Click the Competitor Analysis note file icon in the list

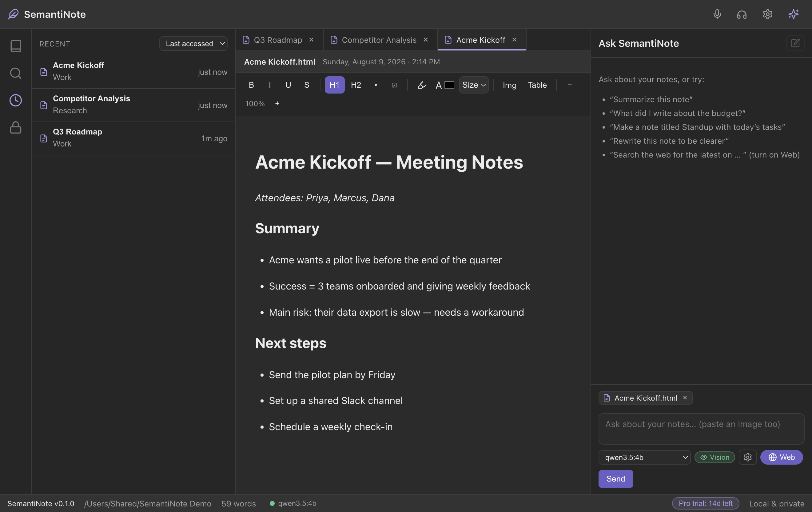coord(43,105)
